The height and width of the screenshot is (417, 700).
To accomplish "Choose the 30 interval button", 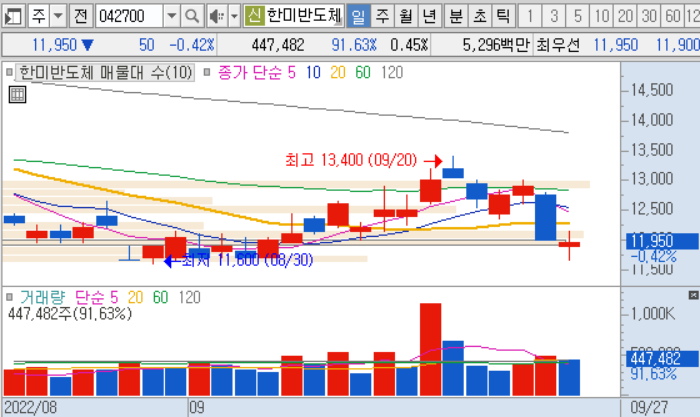I will (649, 17).
